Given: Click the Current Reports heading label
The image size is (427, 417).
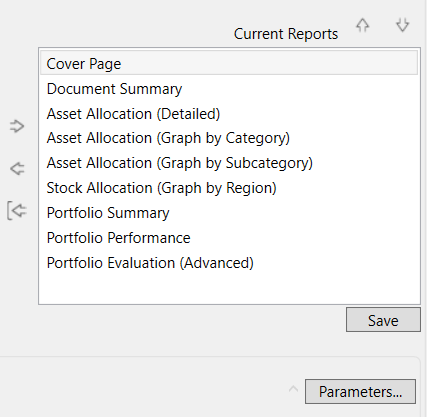Looking at the screenshot, I should [x=286, y=34].
